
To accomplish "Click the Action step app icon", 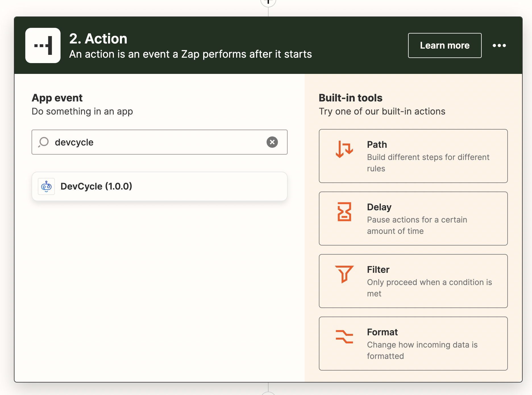I will [x=43, y=45].
